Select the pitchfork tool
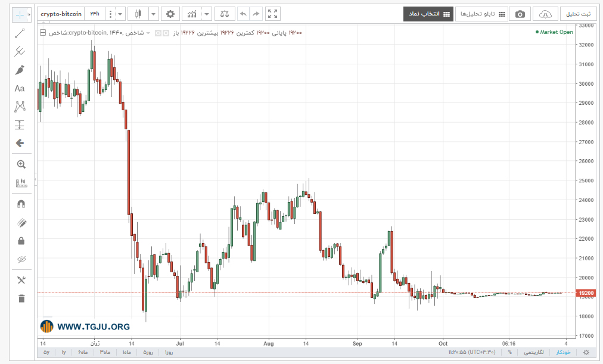The width and height of the screenshot is (603, 364). pos(20,51)
